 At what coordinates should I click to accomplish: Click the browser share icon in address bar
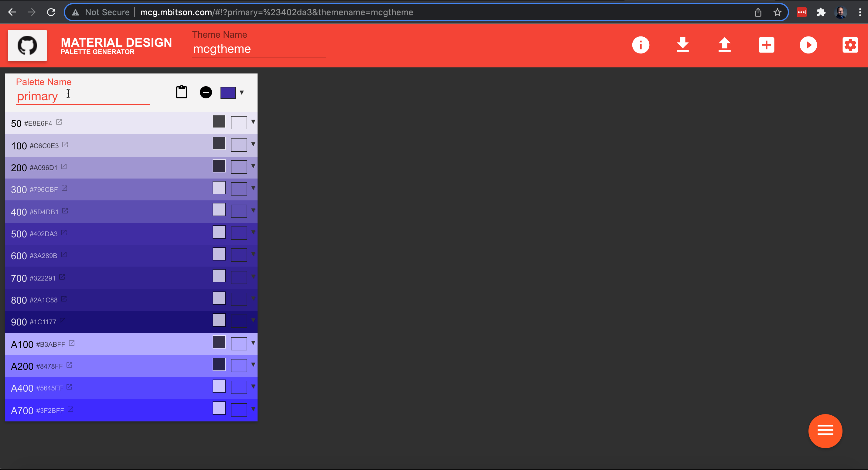click(758, 12)
